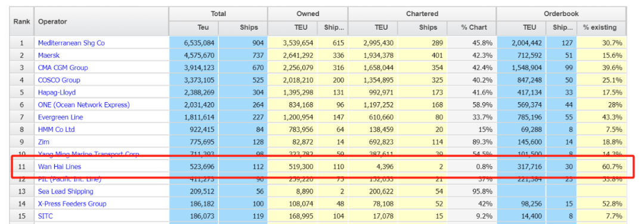Sort by the Operator column header

[x=101, y=22]
